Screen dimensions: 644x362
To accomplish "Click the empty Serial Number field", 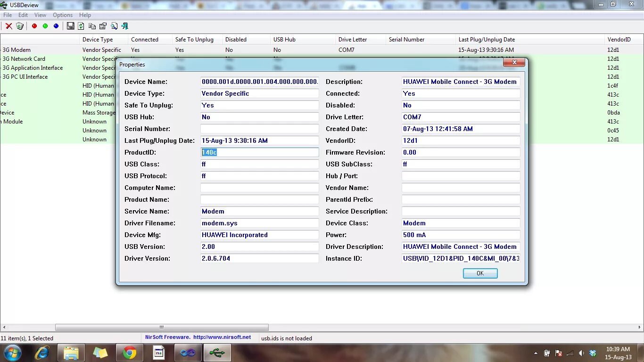I will pyautogui.click(x=260, y=129).
